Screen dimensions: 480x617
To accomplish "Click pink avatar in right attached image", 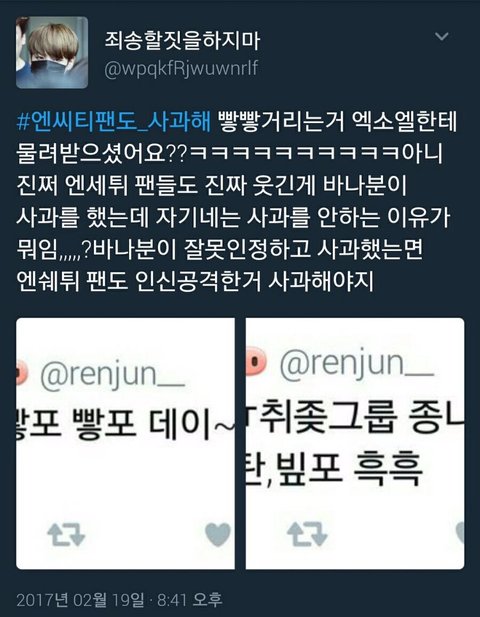I will 256,361.
